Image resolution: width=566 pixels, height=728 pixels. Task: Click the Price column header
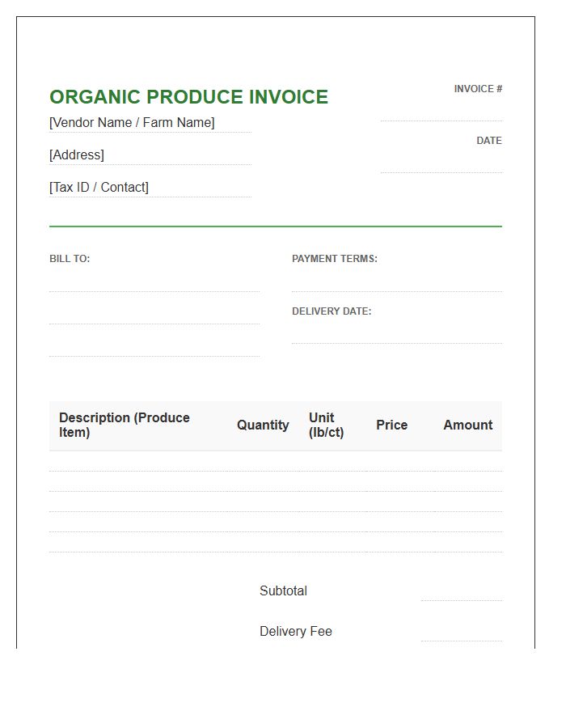391,425
